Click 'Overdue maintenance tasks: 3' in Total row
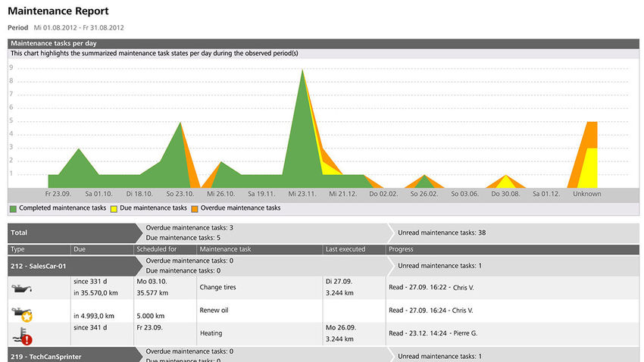 [189, 228]
